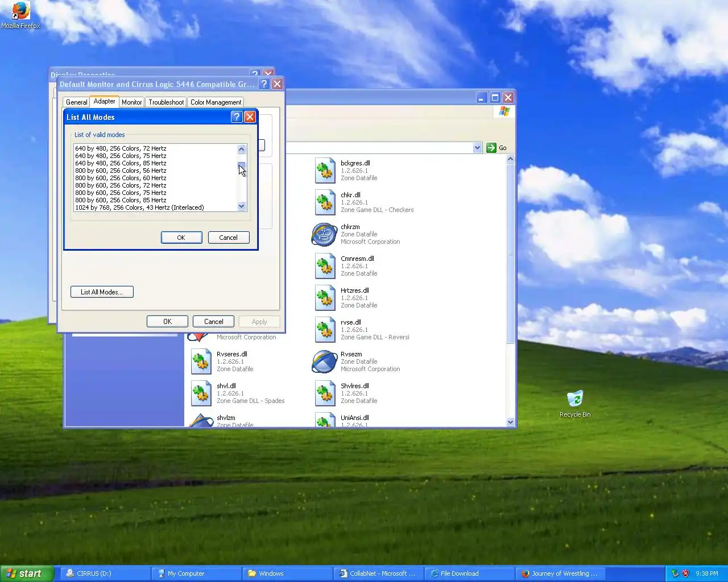The height and width of the screenshot is (582, 728).
Task: Switch to the Troubleshoot tab
Action: (166, 102)
